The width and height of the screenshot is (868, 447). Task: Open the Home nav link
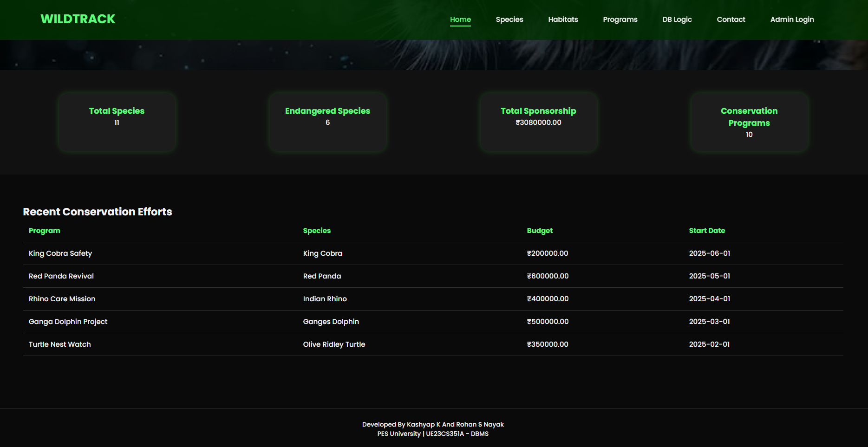[x=460, y=19]
